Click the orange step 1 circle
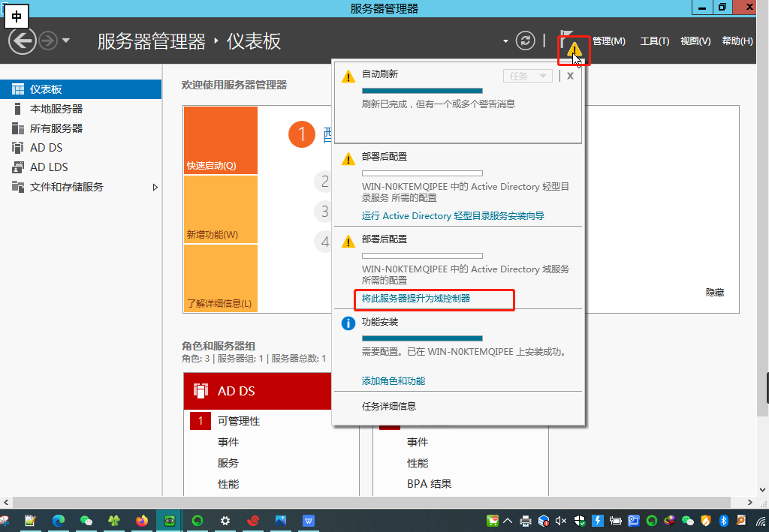The width and height of the screenshot is (769, 532). click(x=302, y=134)
